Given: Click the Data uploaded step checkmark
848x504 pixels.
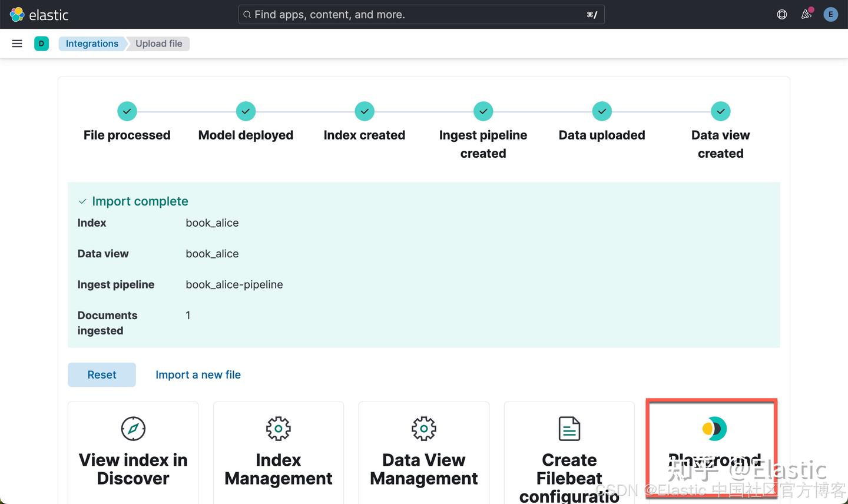Looking at the screenshot, I should [x=601, y=111].
